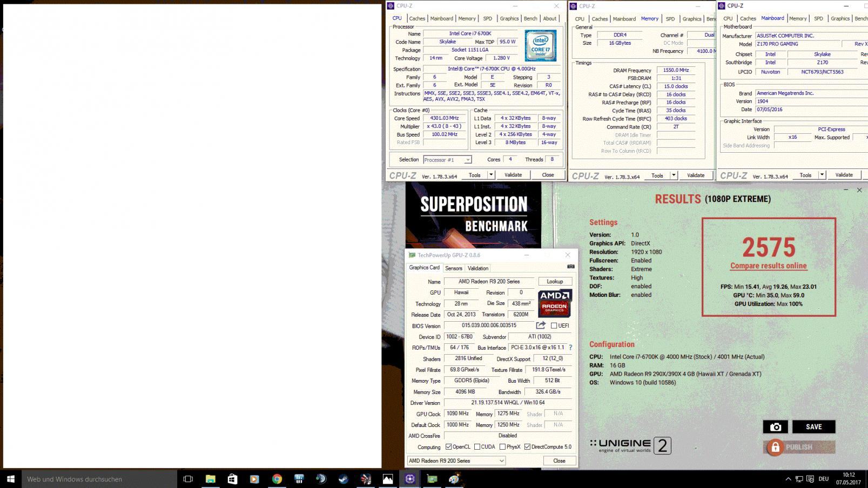868x488 pixels.
Task: Open Graphics tab in the right CPU-Z window
Action: point(840,18)
